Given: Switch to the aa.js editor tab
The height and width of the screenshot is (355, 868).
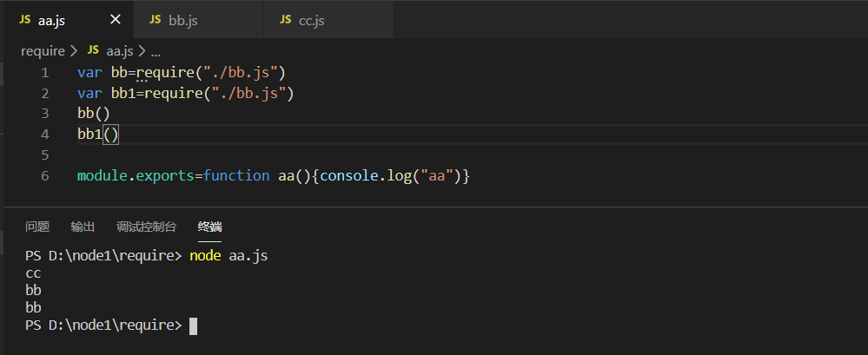Looking at the screenshot, I should click(68, 20).
